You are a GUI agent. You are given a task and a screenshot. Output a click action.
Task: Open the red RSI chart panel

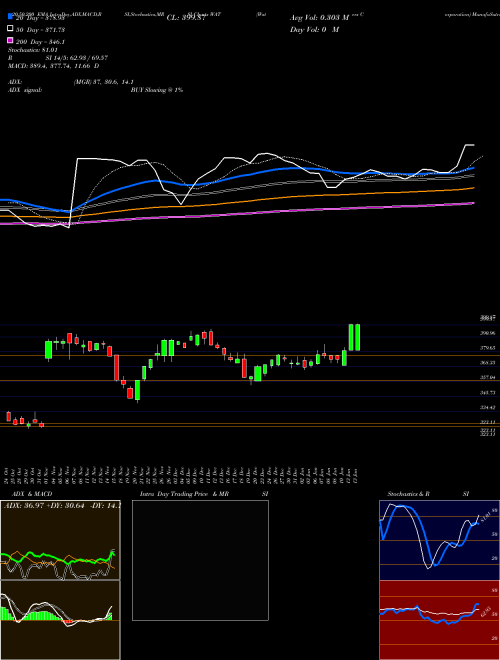(439, 620)
